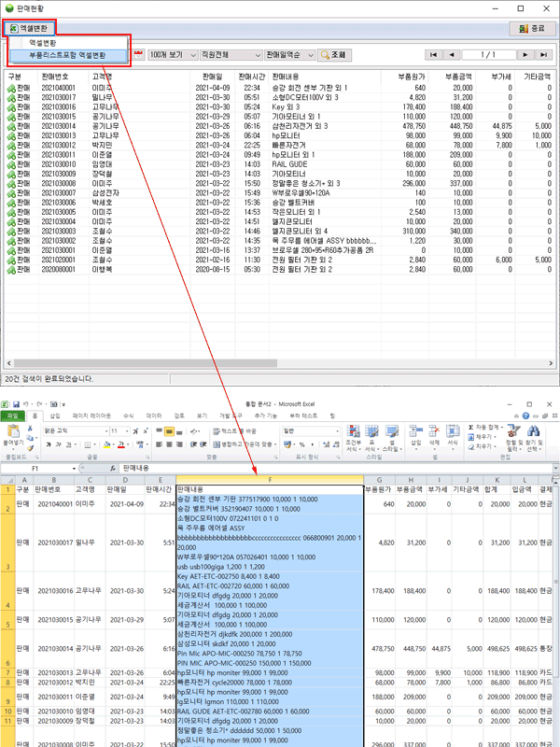The width and height of the screenshot is (560, 747).
Task: Switch to Excel 페이지 레이아웃 ribbon tab
Action: click(91, 416)
